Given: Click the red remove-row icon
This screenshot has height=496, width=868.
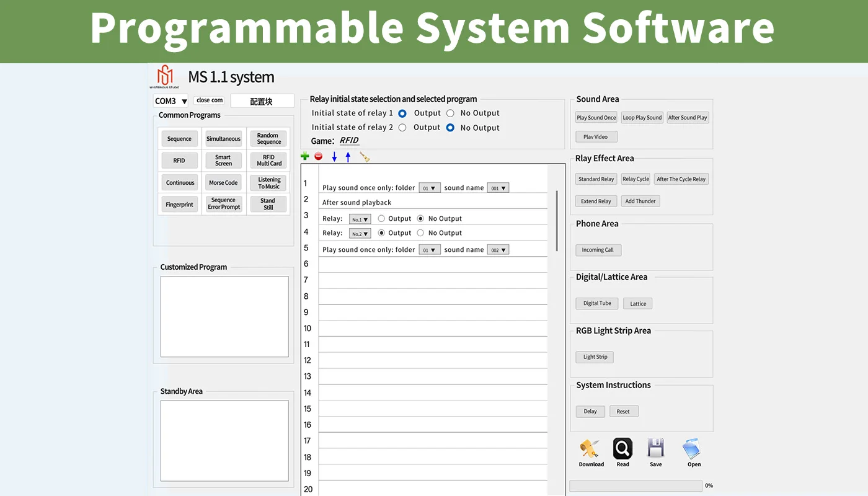Looking at the screenshot, I should coord(319,157).
